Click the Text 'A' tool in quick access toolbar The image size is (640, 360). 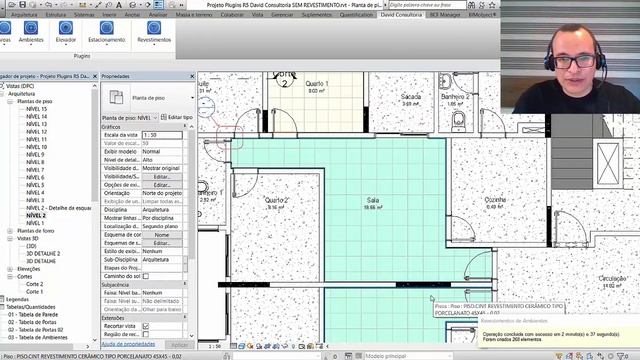coord(119,5)
